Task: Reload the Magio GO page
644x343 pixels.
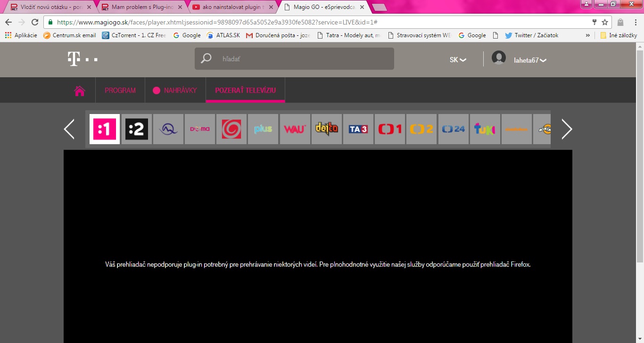Action: (34, 22)
